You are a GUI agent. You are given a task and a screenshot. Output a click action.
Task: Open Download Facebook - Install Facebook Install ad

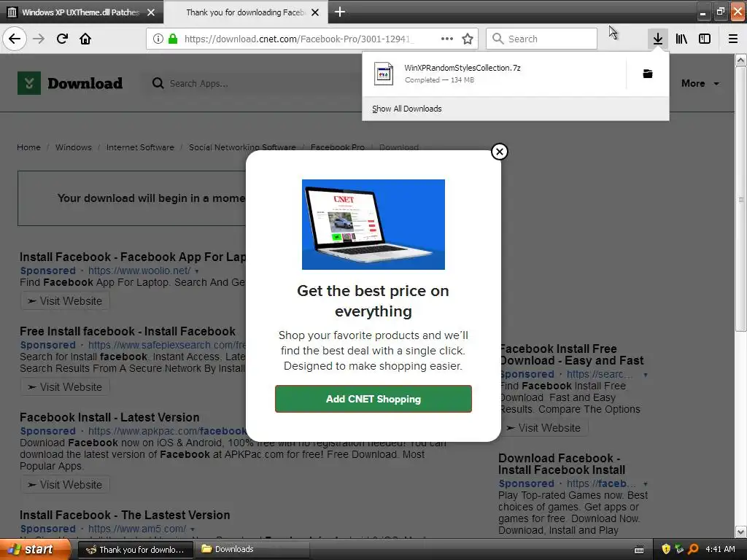click(x=562, y=464)
